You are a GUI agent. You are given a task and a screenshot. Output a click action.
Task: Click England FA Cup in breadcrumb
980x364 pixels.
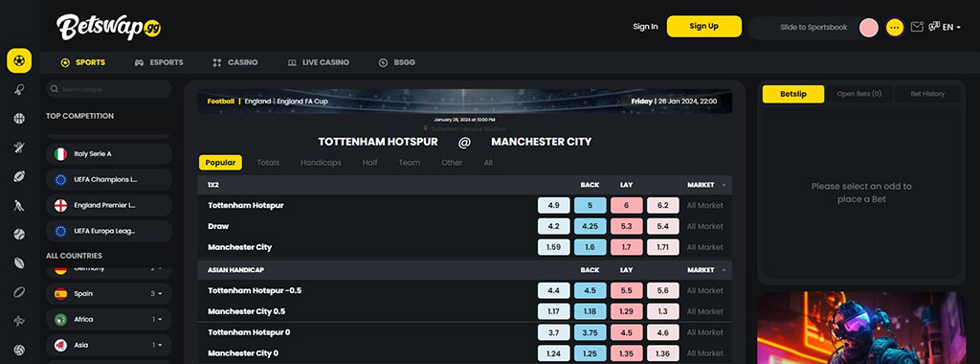[x=301, y=102]
